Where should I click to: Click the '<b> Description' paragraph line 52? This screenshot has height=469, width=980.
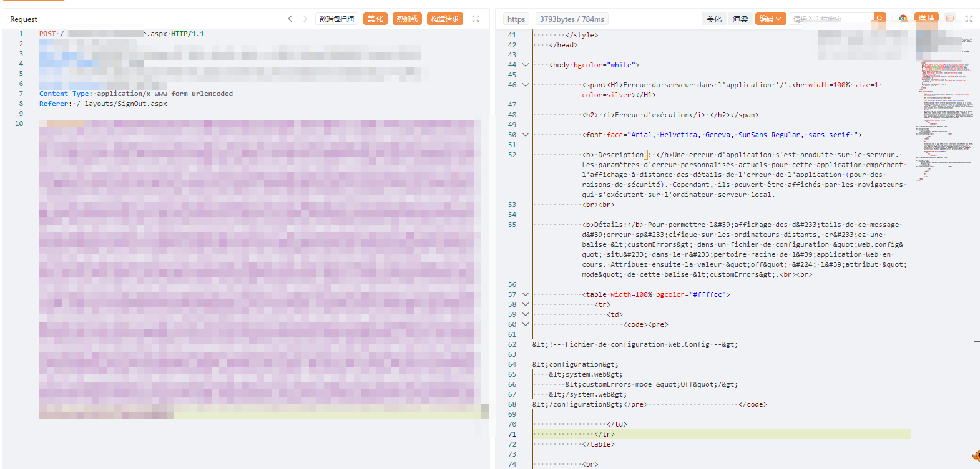click(744, 175)
